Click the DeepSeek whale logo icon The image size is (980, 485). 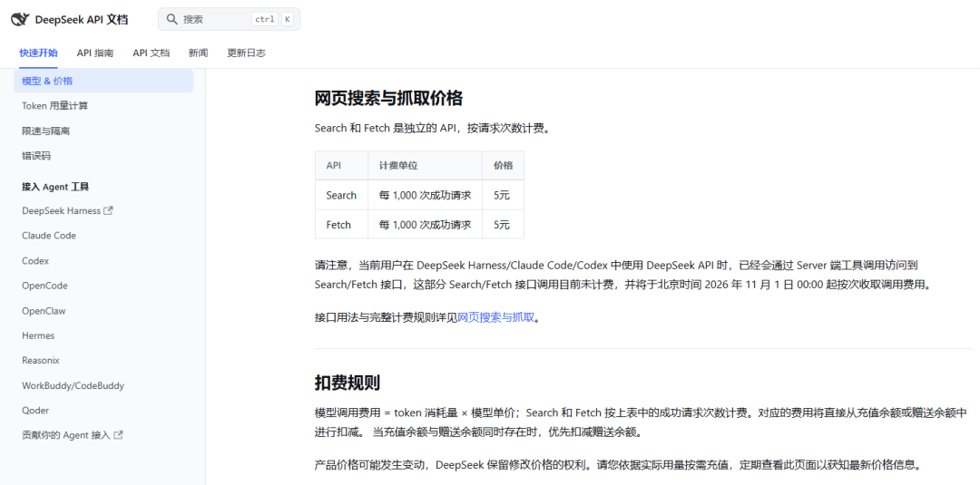click(20, 19)
